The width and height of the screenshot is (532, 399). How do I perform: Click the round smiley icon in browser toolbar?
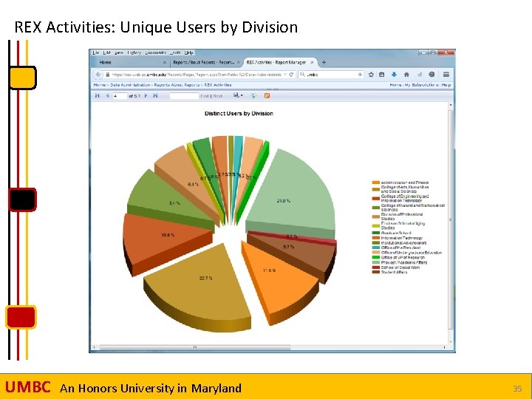pos(432,75)
